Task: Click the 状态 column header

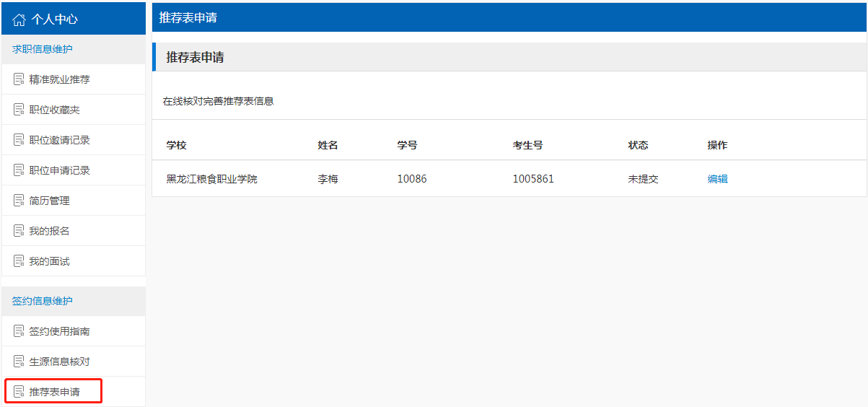Action: tap(638, 145)
